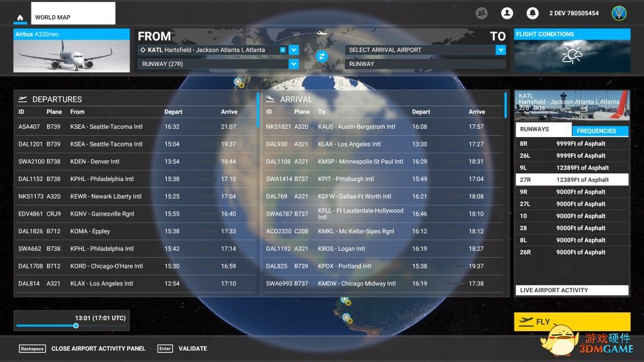Select runway 9L 12389Ft of Asphalt
The width and height of the screenshot is (644, 362).
point(572,167)
